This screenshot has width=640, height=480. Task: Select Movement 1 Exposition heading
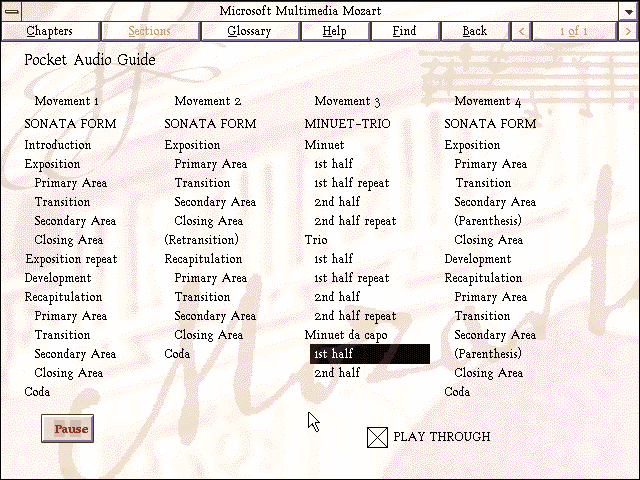[x=52, y=164]
